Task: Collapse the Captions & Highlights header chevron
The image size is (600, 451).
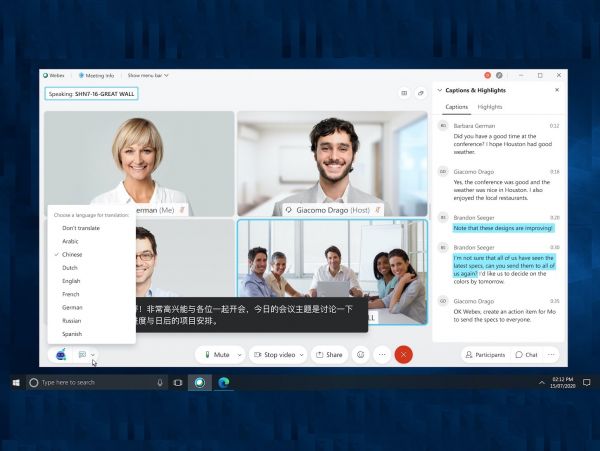Action: click(x=440, y=90)
